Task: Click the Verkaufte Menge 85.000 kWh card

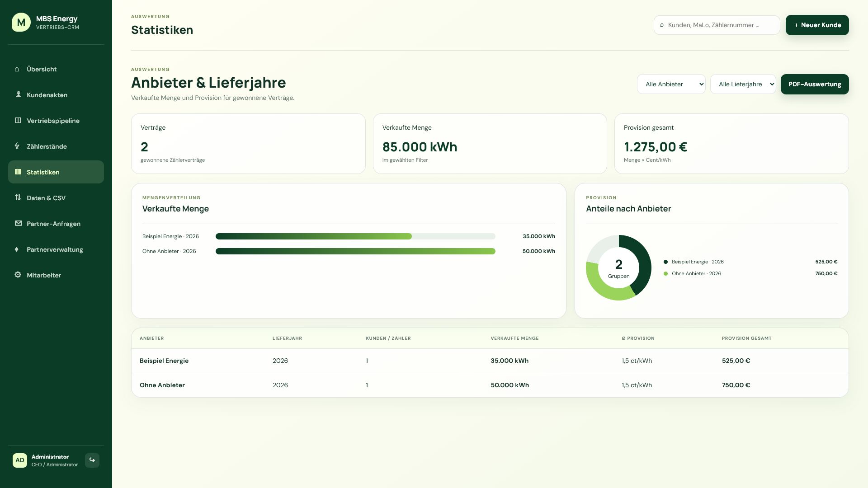Action: click(490, 144)
